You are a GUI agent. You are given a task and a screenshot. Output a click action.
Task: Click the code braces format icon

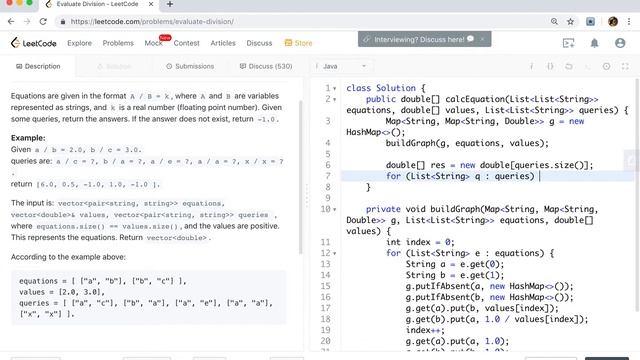point(550,66)
